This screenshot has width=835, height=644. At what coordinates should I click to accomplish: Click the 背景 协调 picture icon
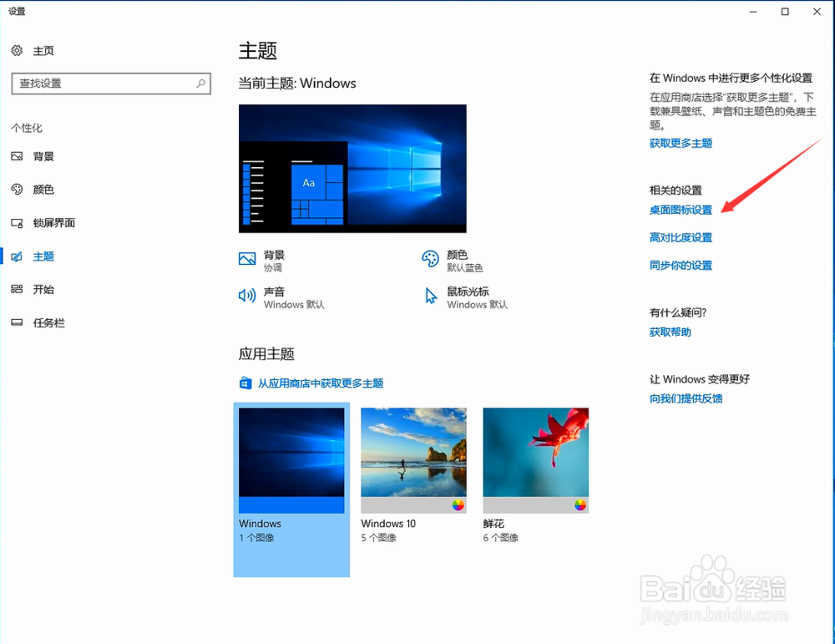(x=247, y=259)
